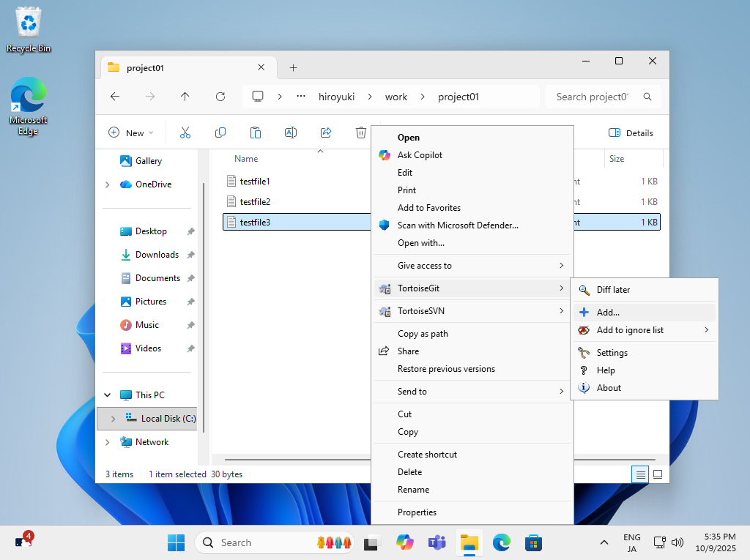
Task: Select Properties in the context menu
Action: pos(417,512)
